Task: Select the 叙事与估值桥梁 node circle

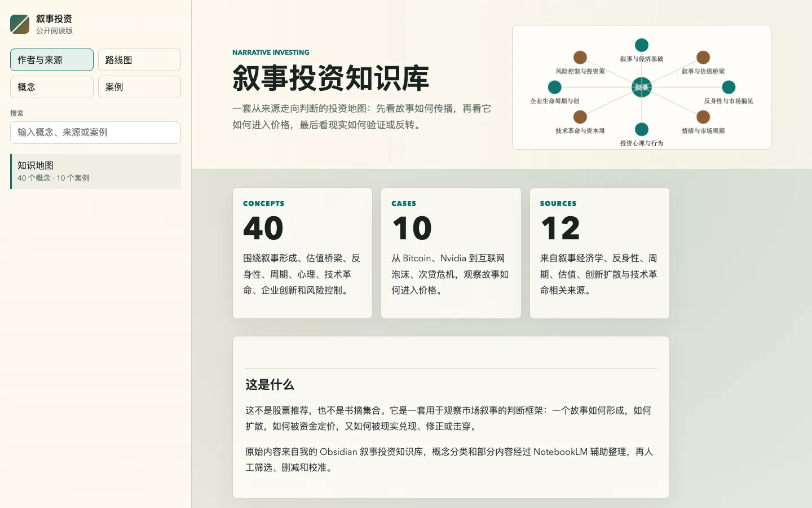Action: [x=703, y=58]
